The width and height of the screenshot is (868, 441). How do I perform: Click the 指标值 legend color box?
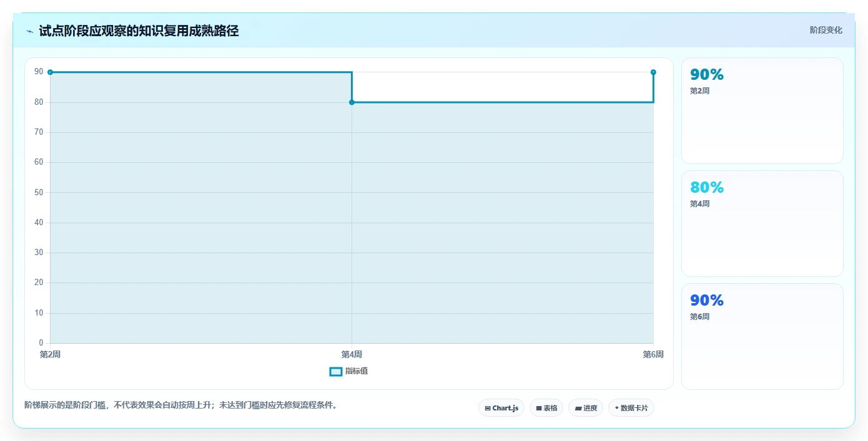pyautogui.click(x=336, y=371)
